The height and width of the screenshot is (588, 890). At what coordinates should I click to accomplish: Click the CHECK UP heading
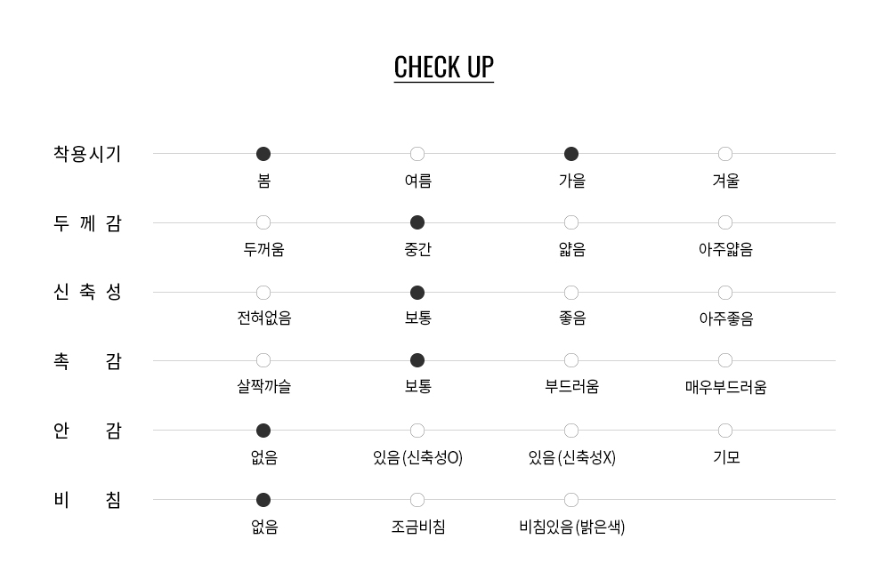coord(443,68)
